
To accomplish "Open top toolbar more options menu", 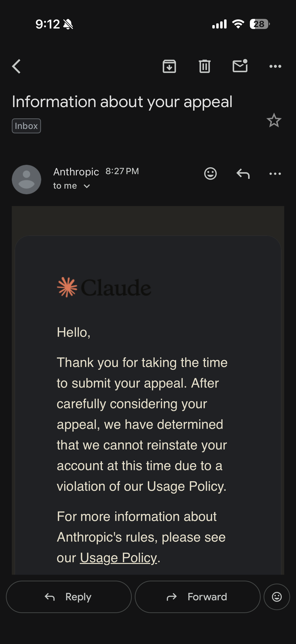I will click(275, 66).
